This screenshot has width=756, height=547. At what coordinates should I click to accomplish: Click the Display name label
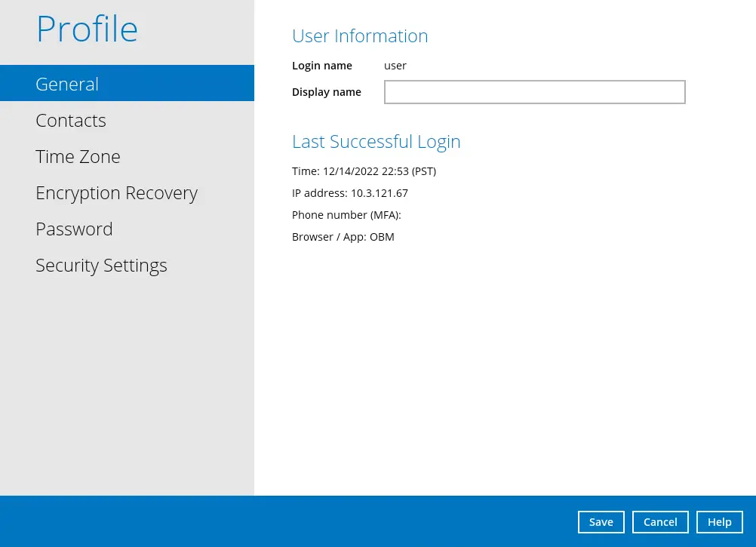[x=327, y=92]
